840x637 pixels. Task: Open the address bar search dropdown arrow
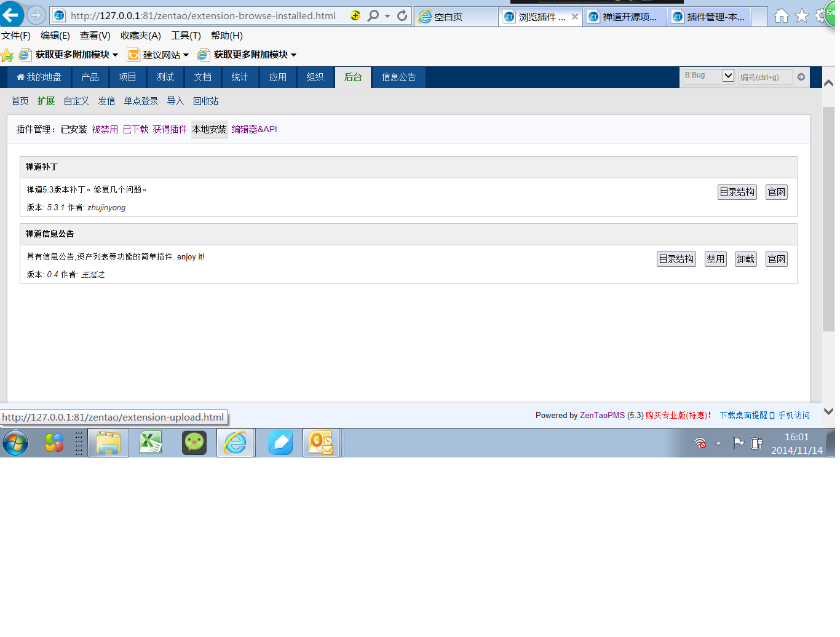click(x=387, y=16)
